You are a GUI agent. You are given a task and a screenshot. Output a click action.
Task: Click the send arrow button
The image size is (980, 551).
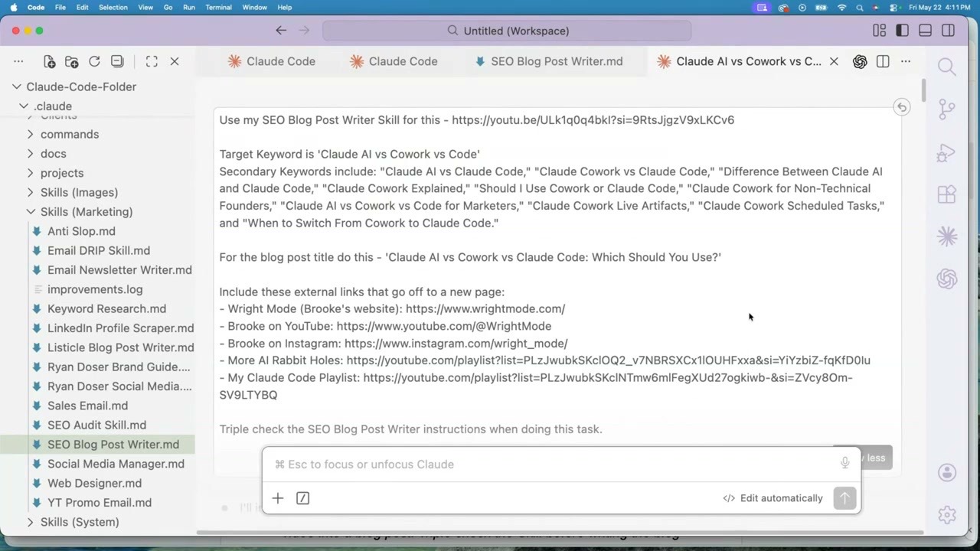point(844,498)
